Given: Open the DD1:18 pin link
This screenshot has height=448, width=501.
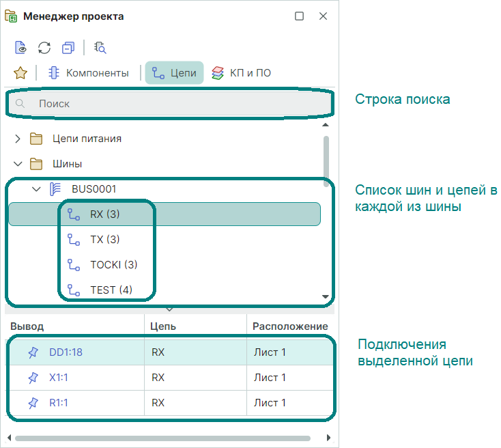Looking at the screenshot, I should [x=66, y=352].
